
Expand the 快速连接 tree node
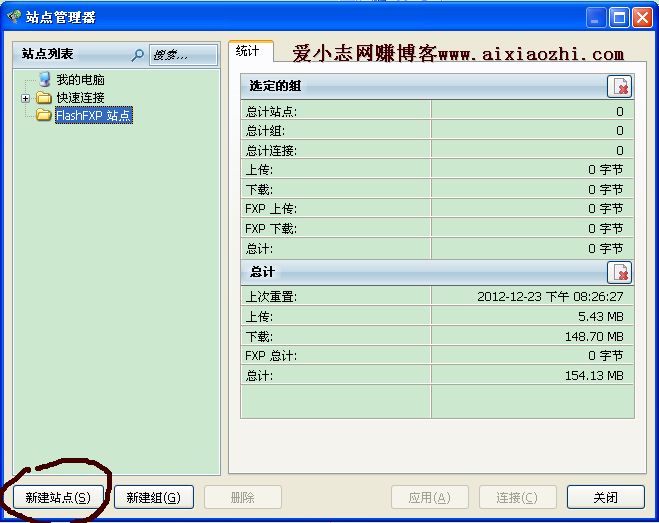tap(26, 98)
